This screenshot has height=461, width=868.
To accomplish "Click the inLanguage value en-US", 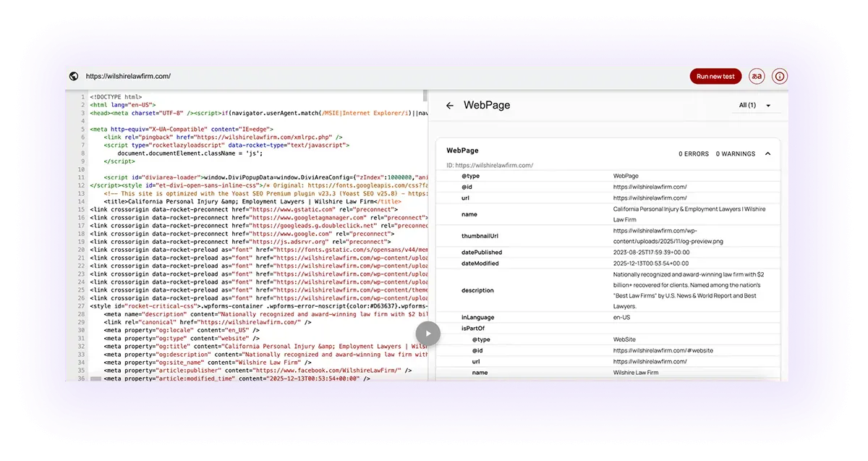I will coord(621,317).
